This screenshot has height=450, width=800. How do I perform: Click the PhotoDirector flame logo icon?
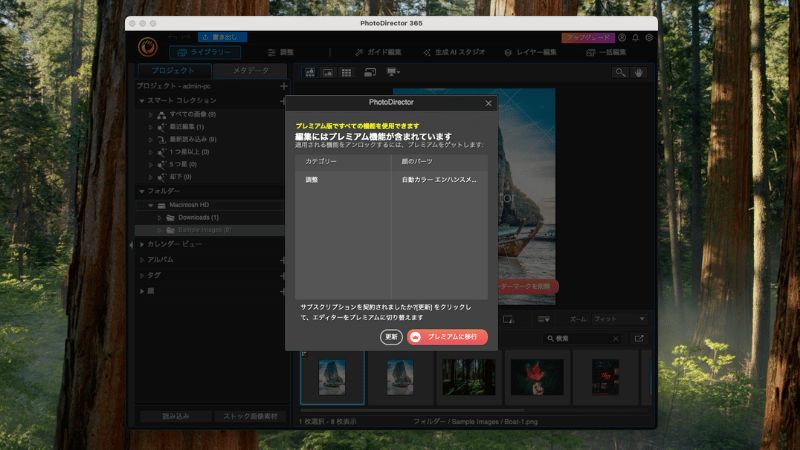pos(148,47)
